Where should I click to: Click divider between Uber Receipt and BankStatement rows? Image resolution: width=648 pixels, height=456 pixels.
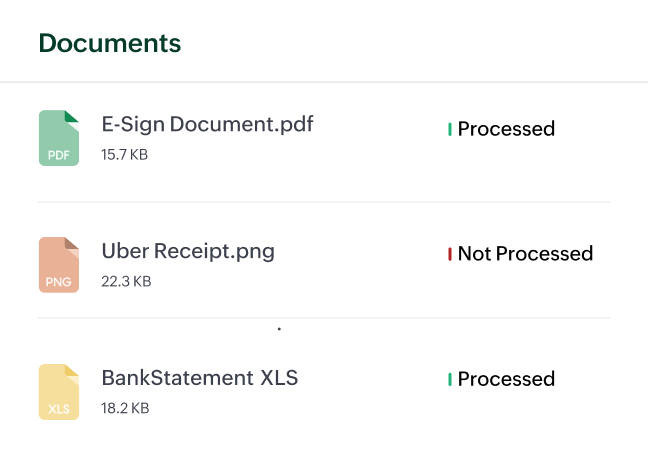(x=324, y=319)
